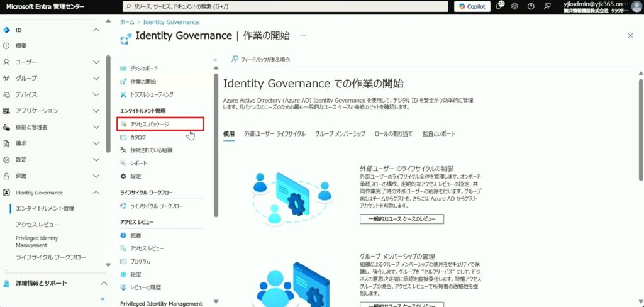The height and width of the screenshot is (307, 644).
Task: Switch to ロールの割り当て tab
Action: coord(394,134)
